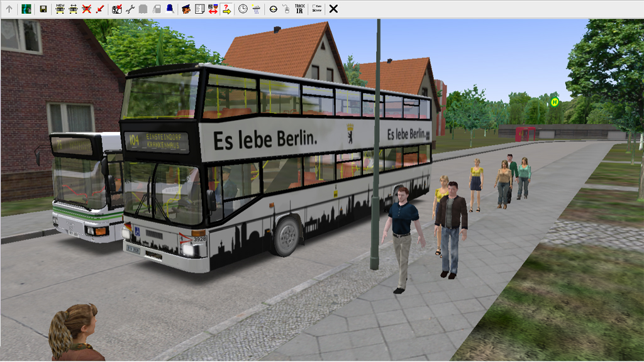
Task: Click the green H bus stop sign
Action: pos(555,102)
